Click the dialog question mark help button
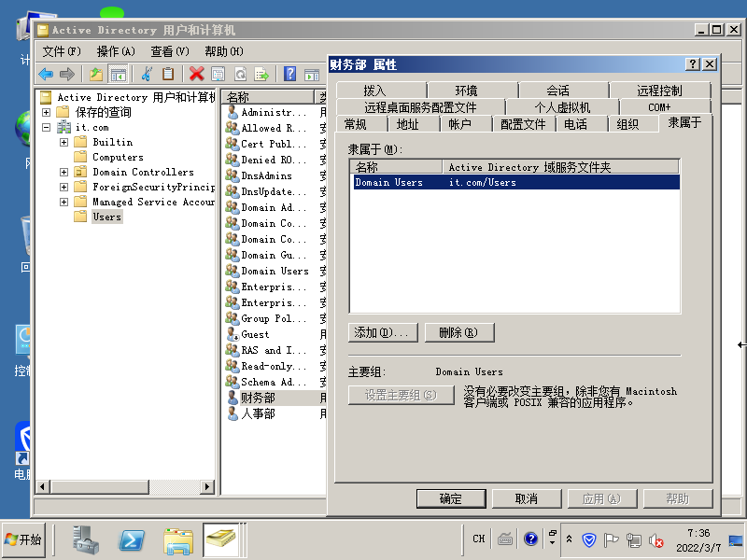 point(693,64)
